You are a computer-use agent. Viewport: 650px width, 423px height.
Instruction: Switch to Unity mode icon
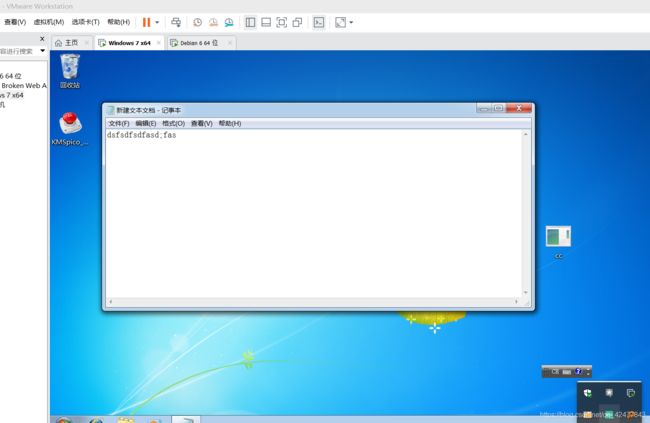tap(297, 22)
